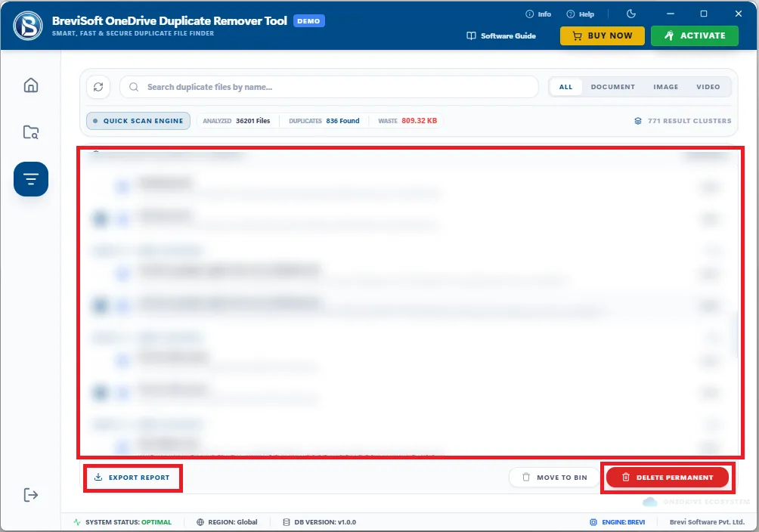Refresh the duplicate results list
The height and width of the screenshot is (532, 759).
click(98, 87)
